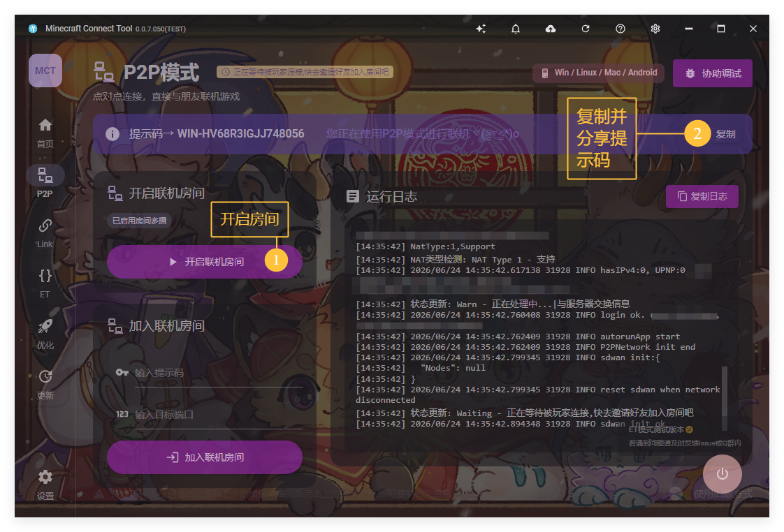The height and width of the screenshot is (532, 784).
Task: Open the 优化 rocket sidebar tab
Action: (x=45, y=334)
